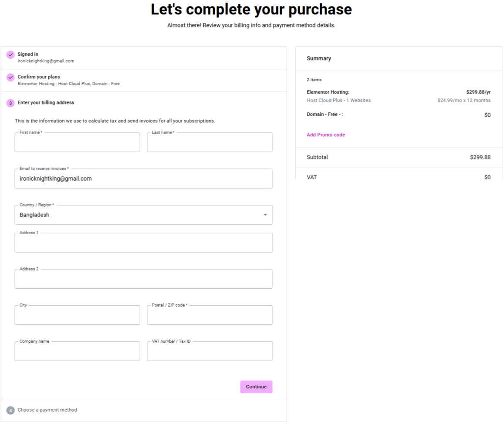The height and width of the screenshot is (425, 504).
Task: Click the tax information description sentence
Action: coord(115,121)
